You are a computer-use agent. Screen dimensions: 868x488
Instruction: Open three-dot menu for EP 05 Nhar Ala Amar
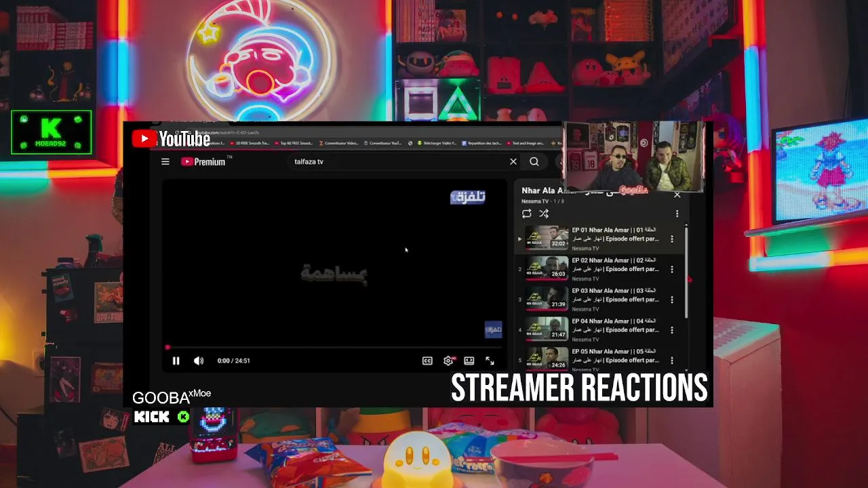coord(672,361)
